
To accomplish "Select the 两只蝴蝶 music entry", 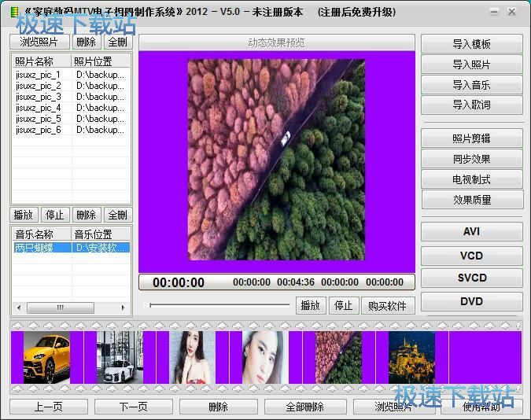I will click(71, 248).
